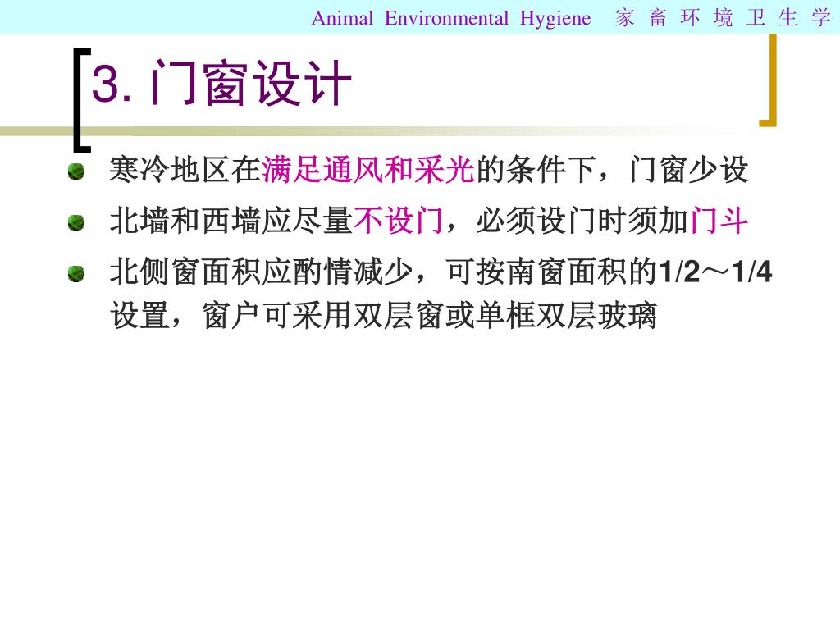The height and width of the screenshot is (630, 840).
Task: Click the text 门窗少设
Action: (x=688, y=170)
